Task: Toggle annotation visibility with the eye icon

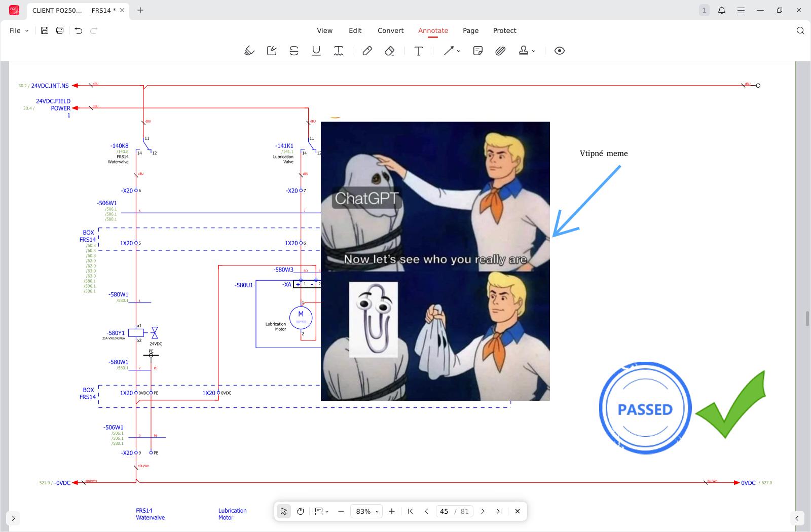Action: [560, 51]
